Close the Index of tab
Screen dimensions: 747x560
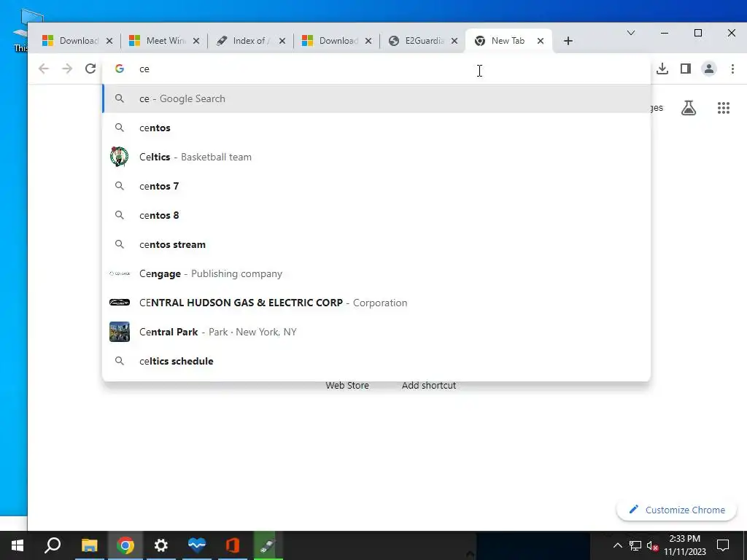pos(282,41)
